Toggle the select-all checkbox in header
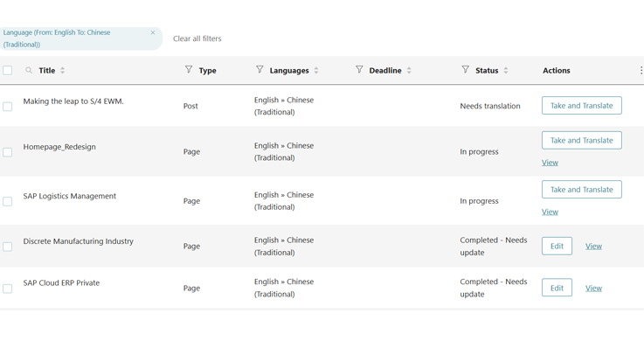The width and height of the screenshot is (644, 362). (8, 71)
